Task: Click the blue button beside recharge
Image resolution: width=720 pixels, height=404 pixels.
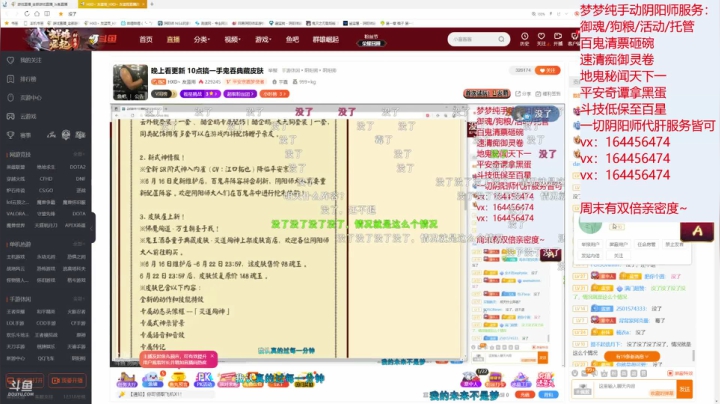Action: point(548,394)
